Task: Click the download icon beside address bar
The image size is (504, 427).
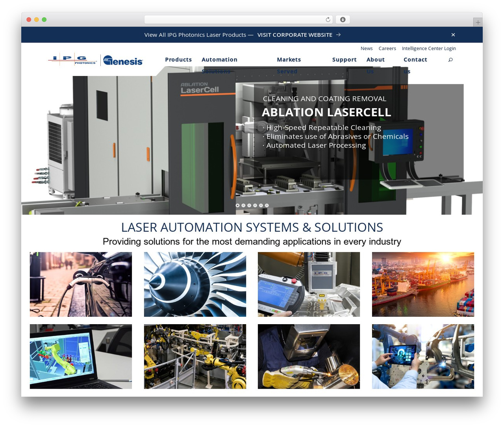Action: 343,20
